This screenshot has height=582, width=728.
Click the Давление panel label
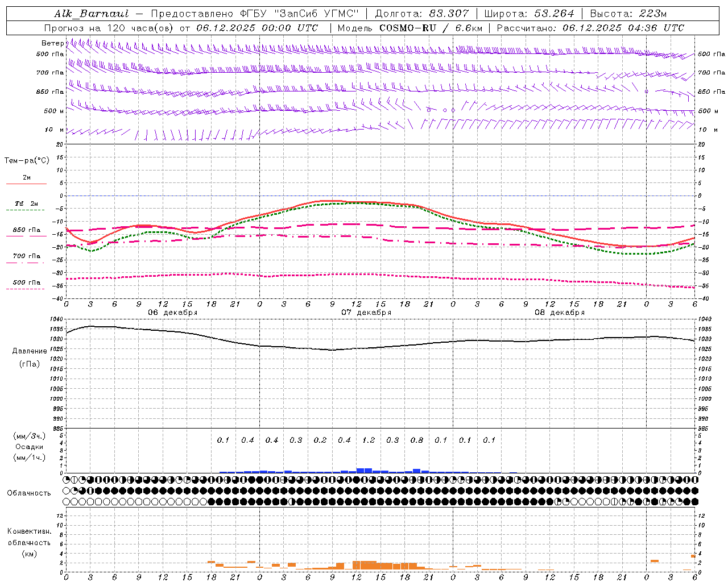click(30, 351)
